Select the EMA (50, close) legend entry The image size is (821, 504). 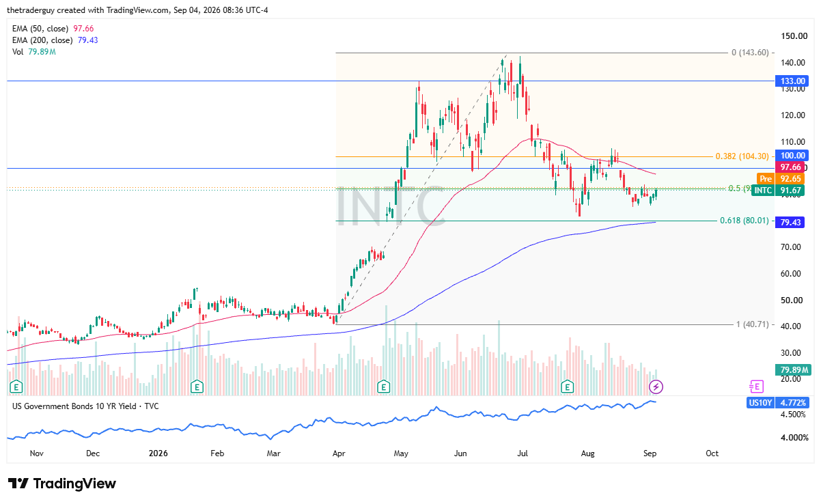53,29
